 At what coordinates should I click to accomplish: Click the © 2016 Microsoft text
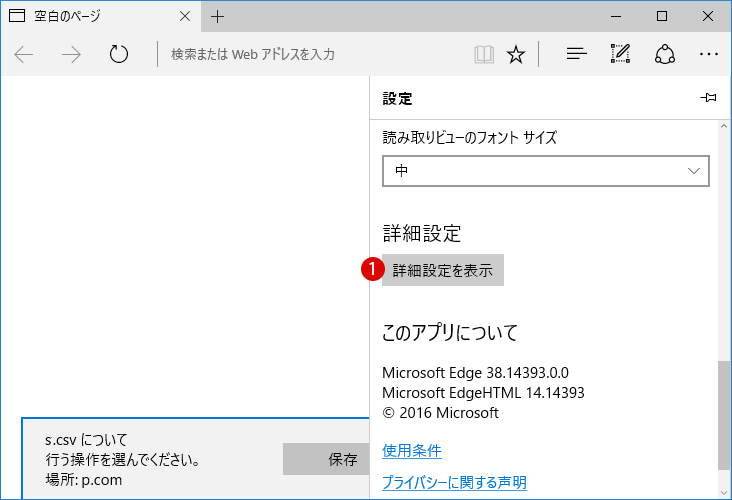click(440, 413)
